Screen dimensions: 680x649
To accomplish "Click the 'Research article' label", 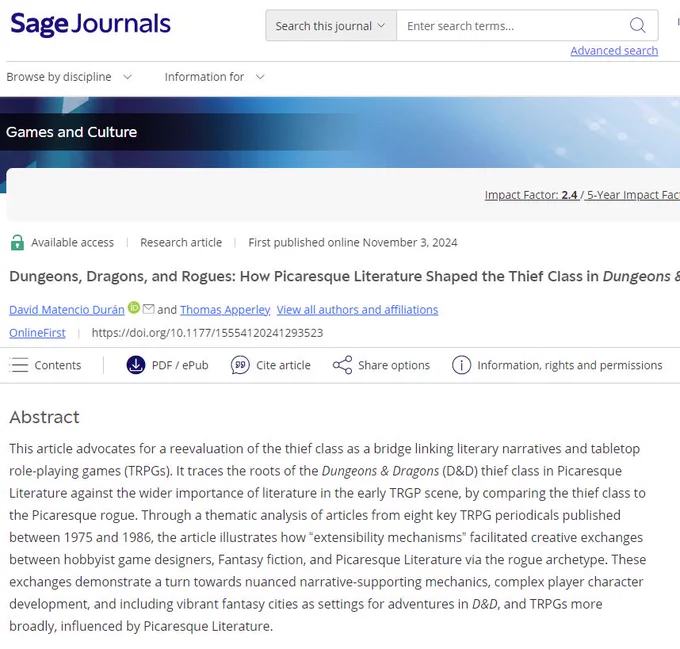I will click(181, 242).
